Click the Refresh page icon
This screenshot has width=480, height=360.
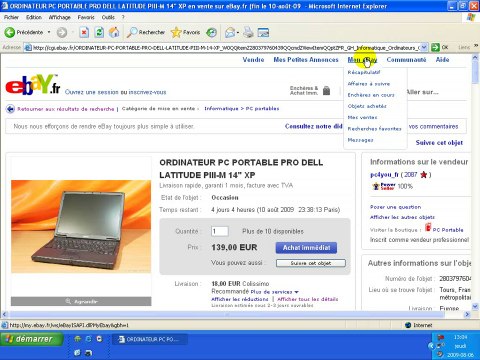click(99, 32)
